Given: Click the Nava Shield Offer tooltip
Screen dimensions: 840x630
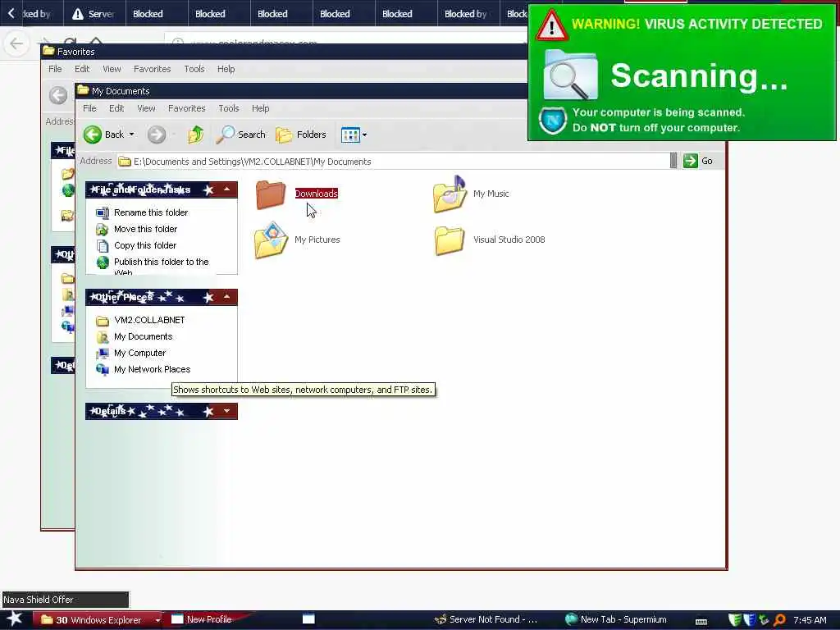Looking at the screenshot, I should (x=66, y=600).
